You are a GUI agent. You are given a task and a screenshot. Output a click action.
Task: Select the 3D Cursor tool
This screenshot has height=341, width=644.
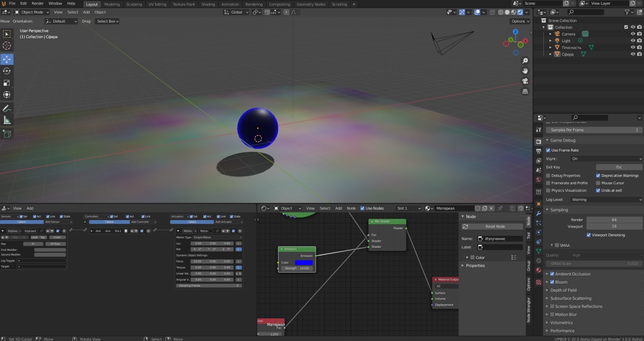coord(7,46)
